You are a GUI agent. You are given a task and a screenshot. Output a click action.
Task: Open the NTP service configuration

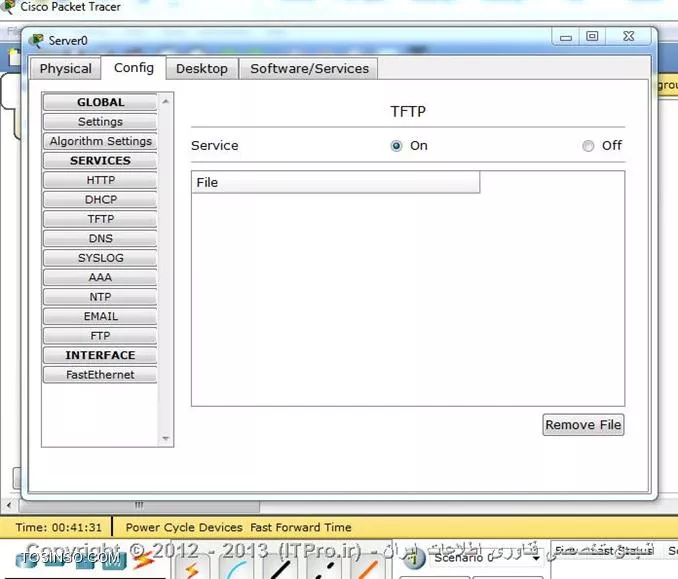100,297
